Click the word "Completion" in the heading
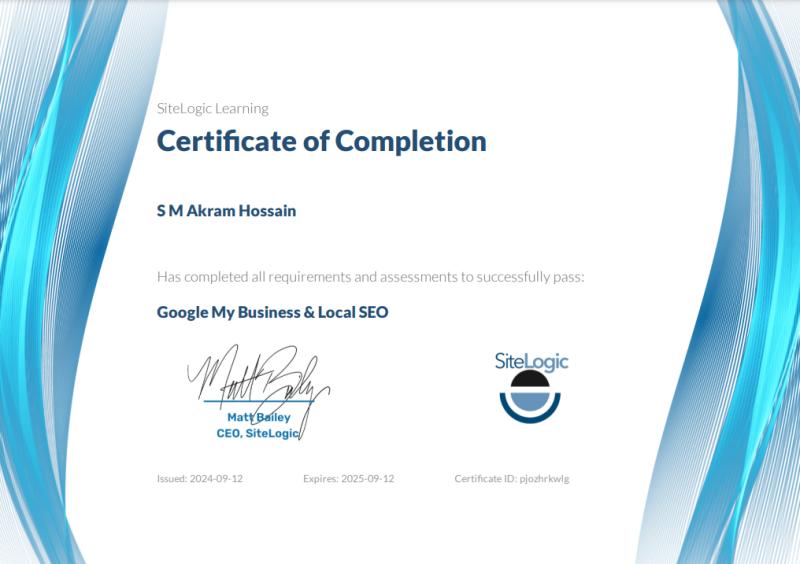This screenshot has width=800, height=564. pyautogui.click(x=410, y=141)
